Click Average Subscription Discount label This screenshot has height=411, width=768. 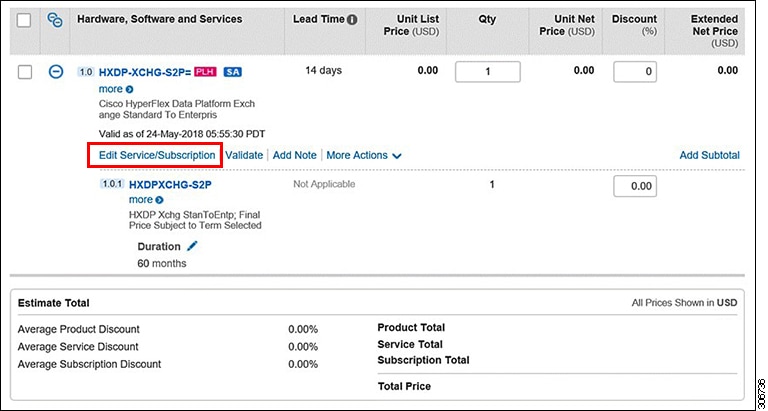click(89, 364)
